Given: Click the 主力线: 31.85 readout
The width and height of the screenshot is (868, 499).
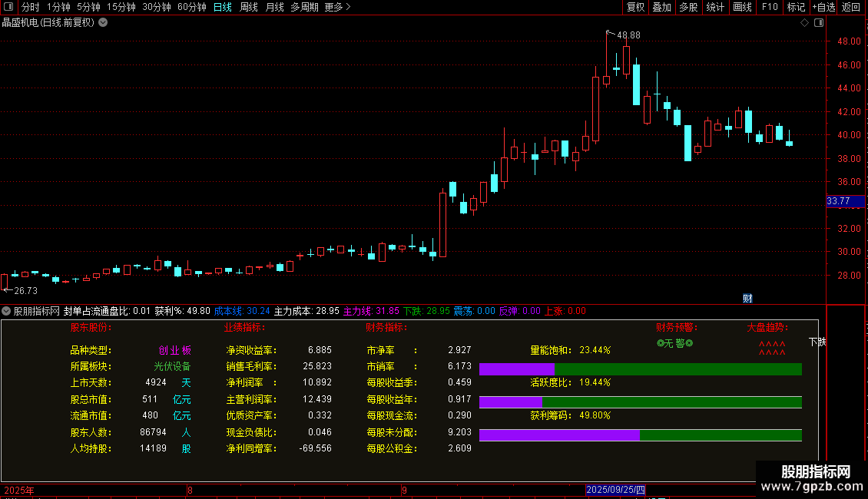Looking at the screenshot, I should 371,311.
